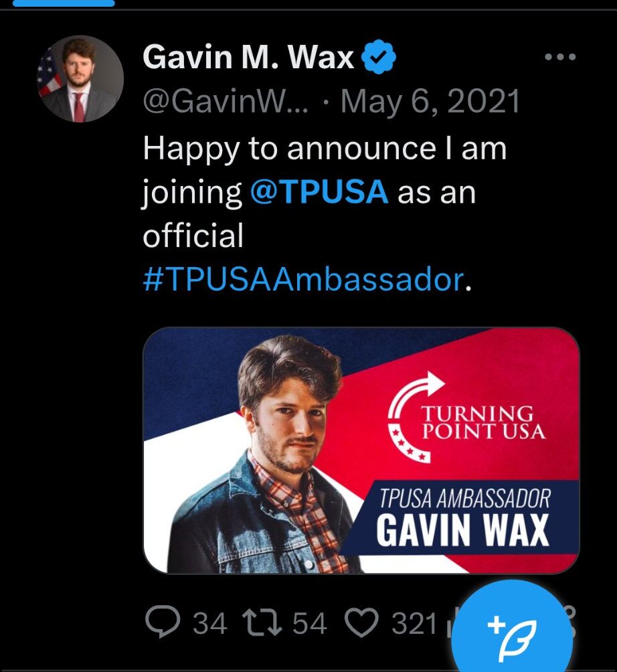Image resolution: width=617 pixels, height=672 pixels.
Task: Open the three-dot more options menu
Action: (560, 57)
